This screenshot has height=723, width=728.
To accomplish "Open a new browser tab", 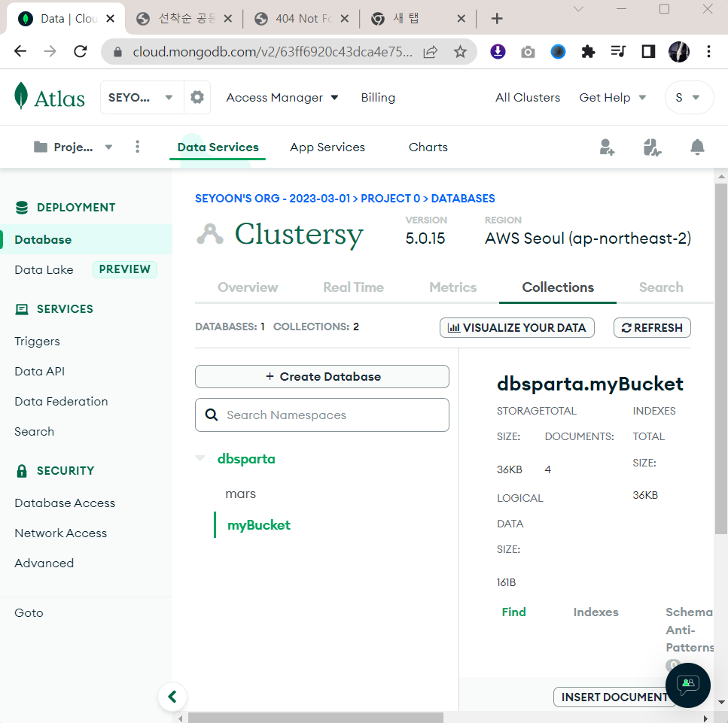I will point(497,19).
